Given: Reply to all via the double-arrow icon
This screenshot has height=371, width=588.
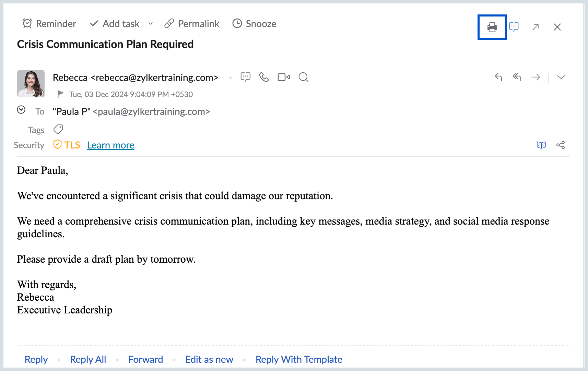Looking at the screenshot, I should tap(517, 77).
